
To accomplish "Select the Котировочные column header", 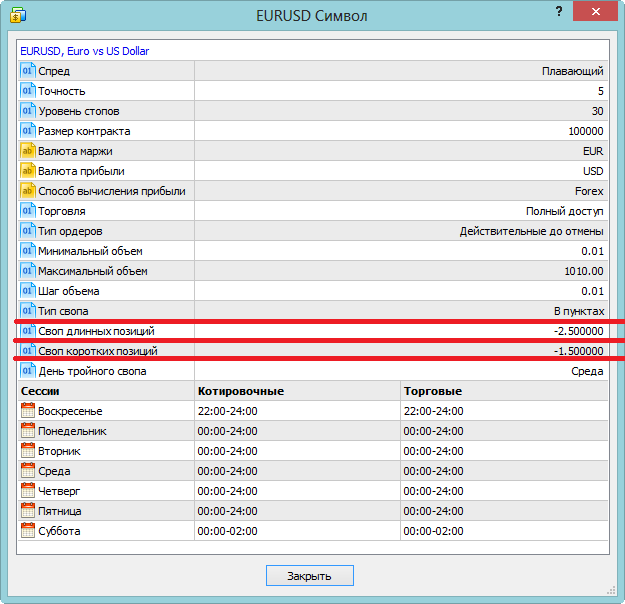I will tap(241, 391).
